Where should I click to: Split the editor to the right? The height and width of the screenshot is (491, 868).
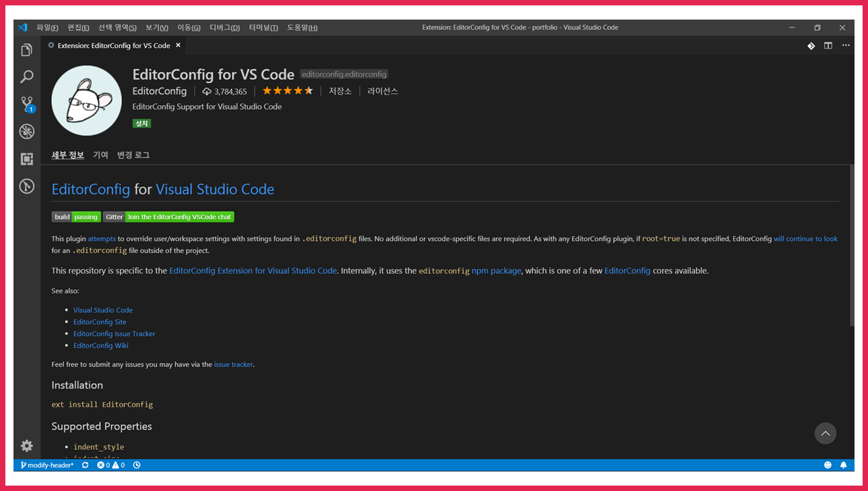pyautogui.click(x=828, y=46)
